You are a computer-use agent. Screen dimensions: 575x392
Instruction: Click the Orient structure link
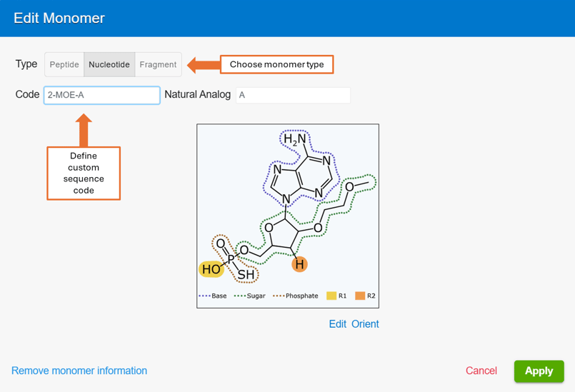[365, 324]
